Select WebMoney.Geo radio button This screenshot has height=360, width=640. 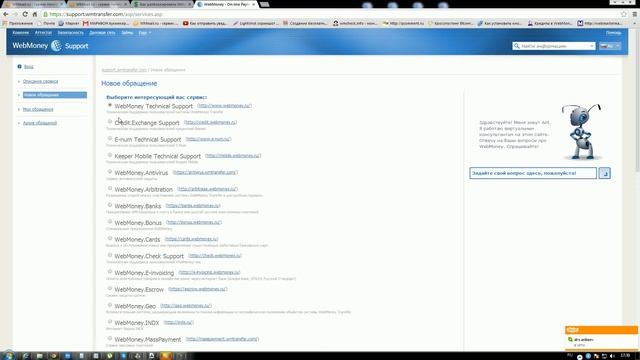pos(110,305)
